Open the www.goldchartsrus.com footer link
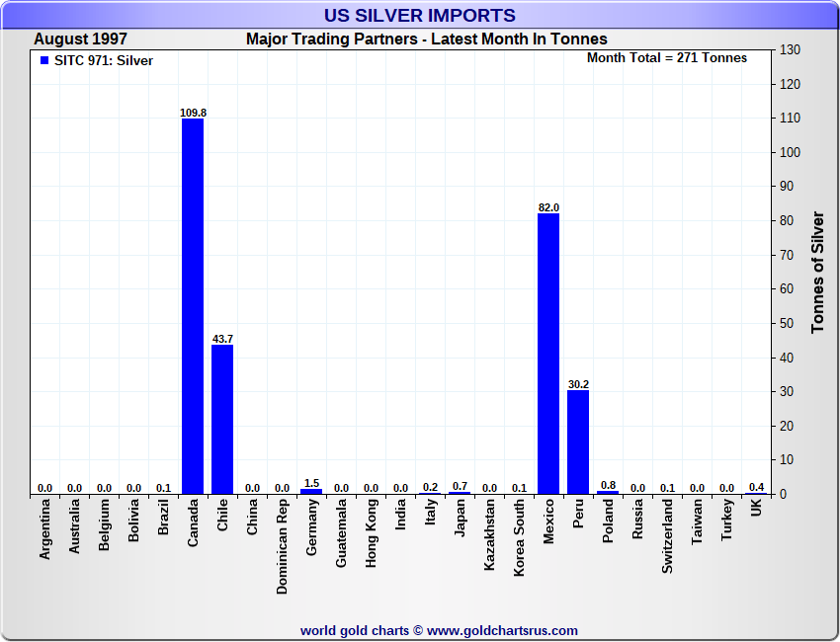 click(502, 630)
